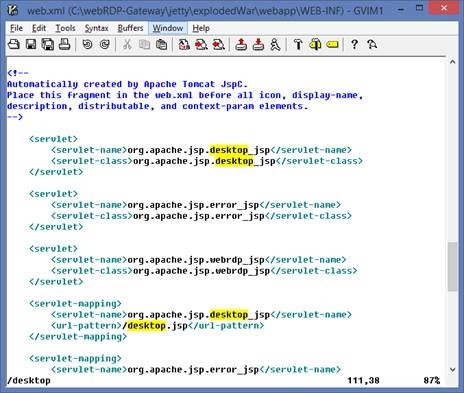Click the scrollbar down arrow
The height and width of the screenshot is (393, 464).
tap(452, 369)
